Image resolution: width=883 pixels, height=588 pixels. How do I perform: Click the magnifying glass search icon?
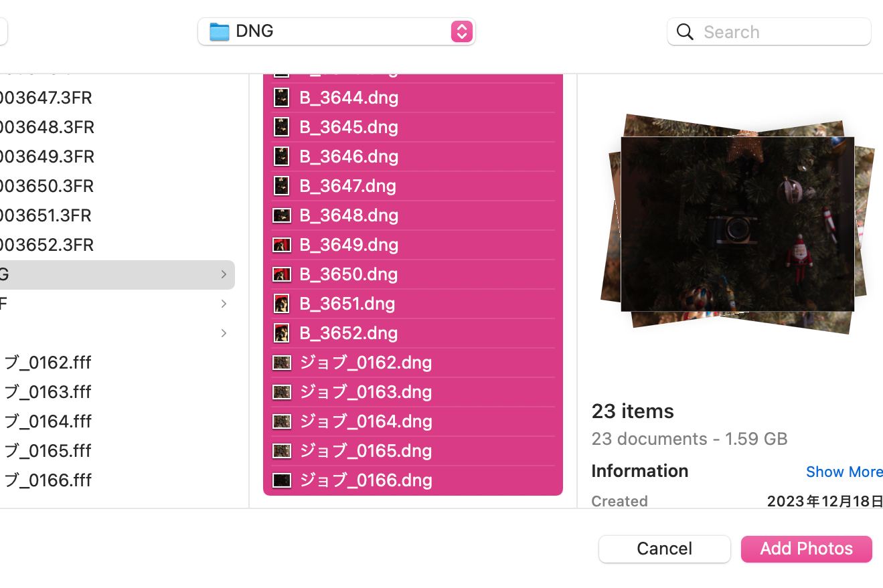tap(685, 31)
